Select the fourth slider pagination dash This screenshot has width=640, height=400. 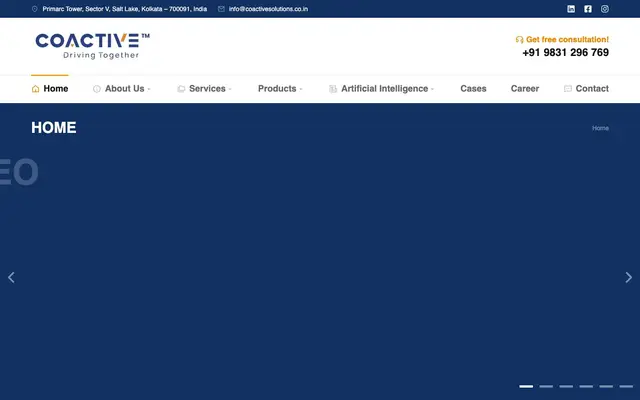point(586,386)
